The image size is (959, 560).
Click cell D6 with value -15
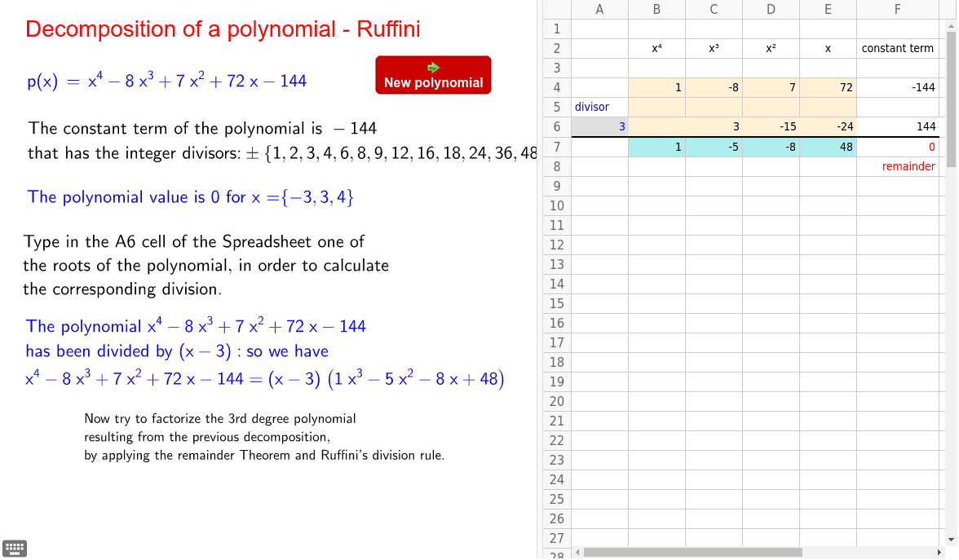click(771, 126)
